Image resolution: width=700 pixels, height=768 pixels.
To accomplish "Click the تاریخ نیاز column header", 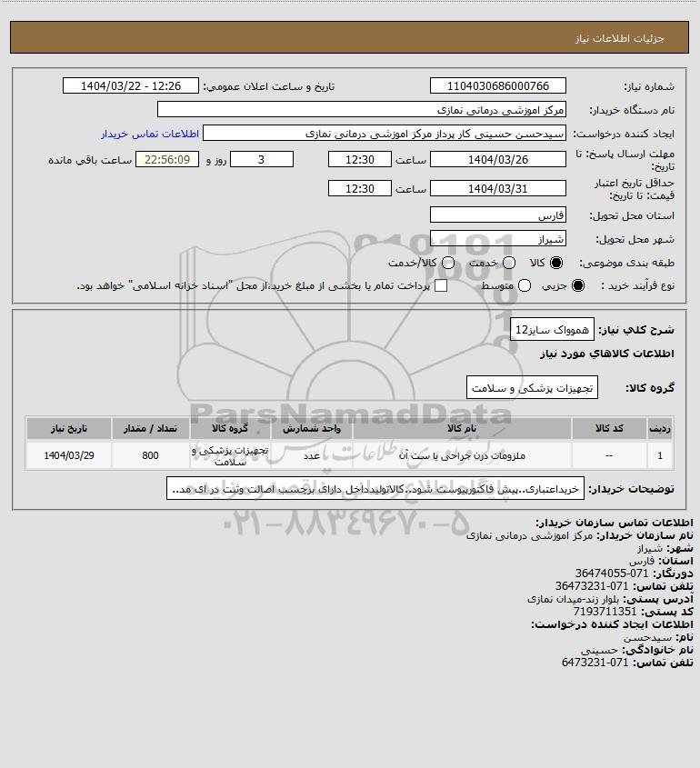I will 69,429.
